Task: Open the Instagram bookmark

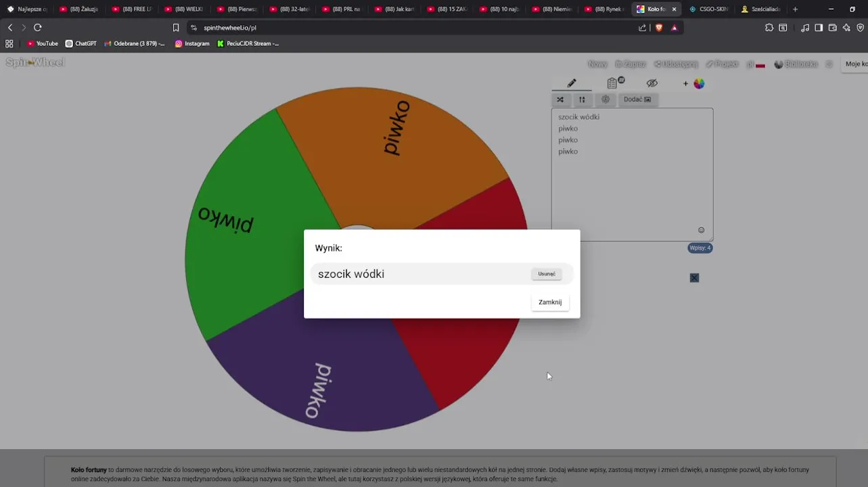Action: coord(192,43)
